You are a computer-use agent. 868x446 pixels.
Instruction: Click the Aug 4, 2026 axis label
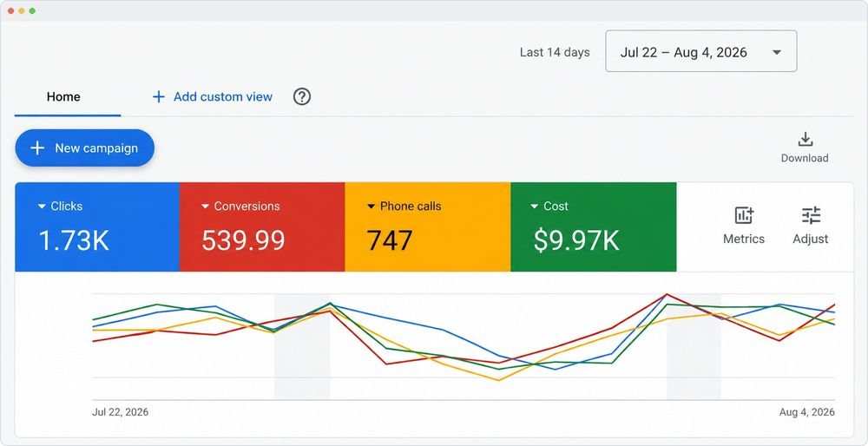pyautogui.click(x=807, y=412)
